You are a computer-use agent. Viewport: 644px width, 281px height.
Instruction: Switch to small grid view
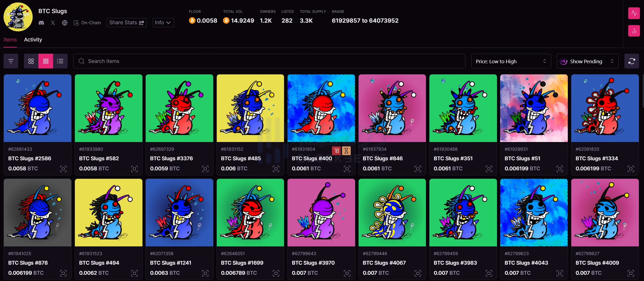tap(46, 61)
